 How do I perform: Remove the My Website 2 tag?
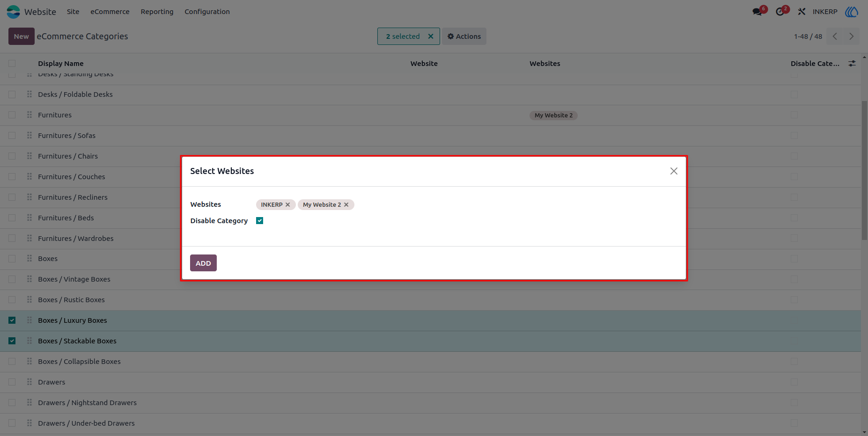[346, 205]
